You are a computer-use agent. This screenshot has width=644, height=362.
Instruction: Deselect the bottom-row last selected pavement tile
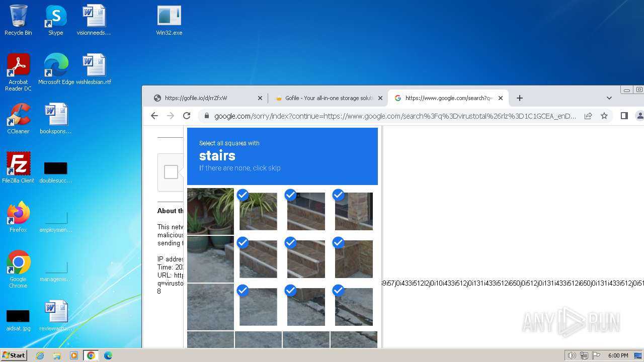(x=354, y=307)
